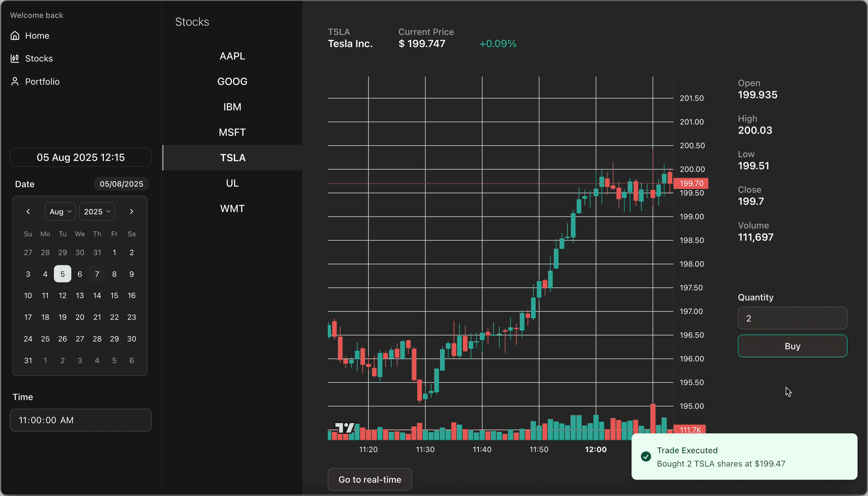Screen dimensions: 868x496
Task: Open the Aug month dropdown
Action: click(60, 211)
